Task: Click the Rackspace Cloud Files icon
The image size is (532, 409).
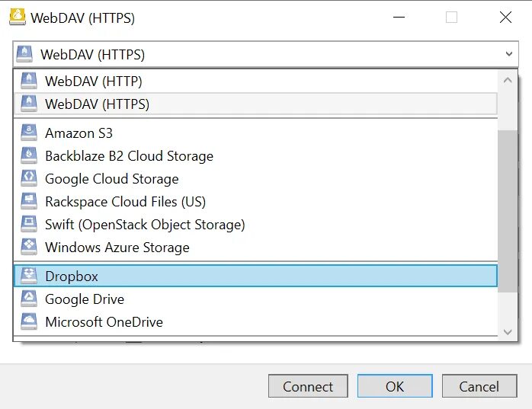Action: [x=29, y=201]
